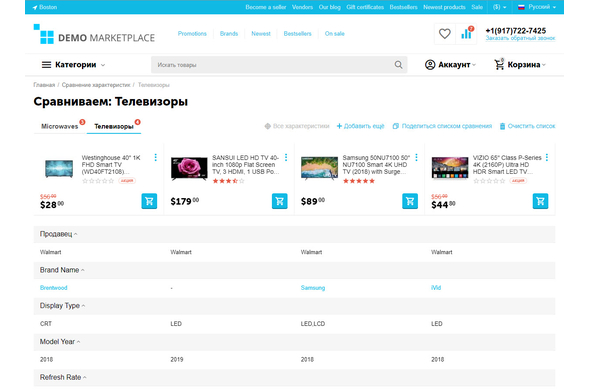Viewport: 590px width, 391px height.
Task: Click the phone number +1(917)722-7425
Action: click(515, 30)
